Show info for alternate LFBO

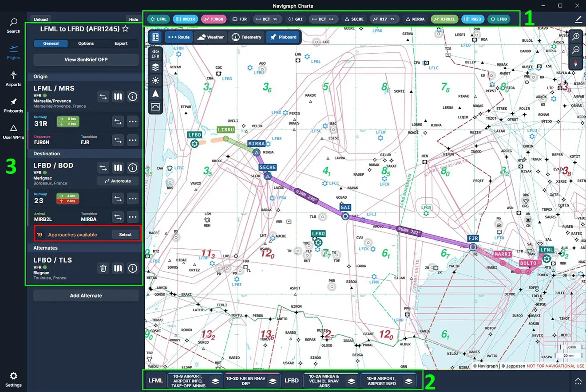tap(132, 268)
